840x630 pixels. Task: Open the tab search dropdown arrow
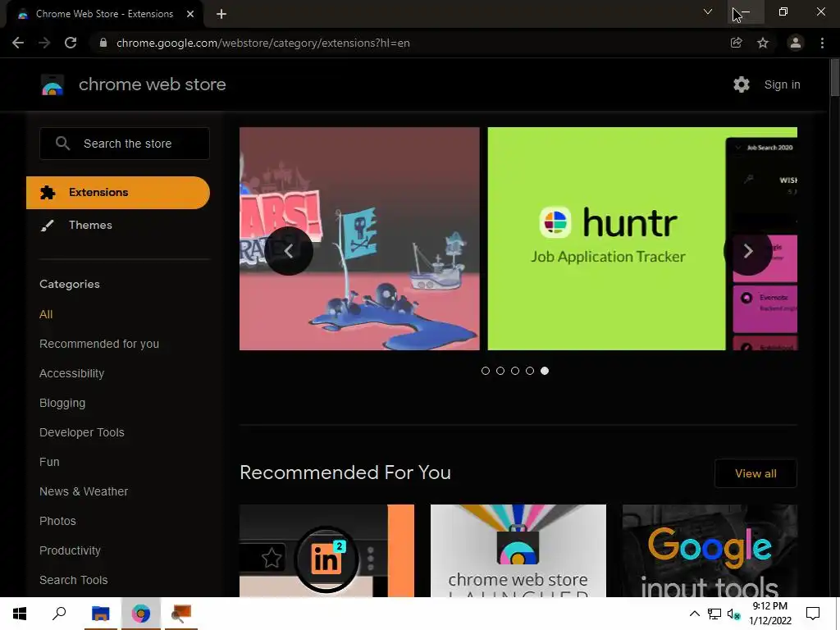tap(708, 11)
